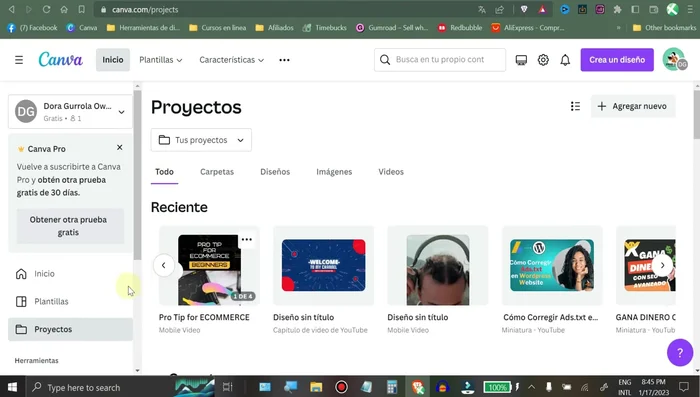Open Other bookmarks folder

[x=664, y=28]
